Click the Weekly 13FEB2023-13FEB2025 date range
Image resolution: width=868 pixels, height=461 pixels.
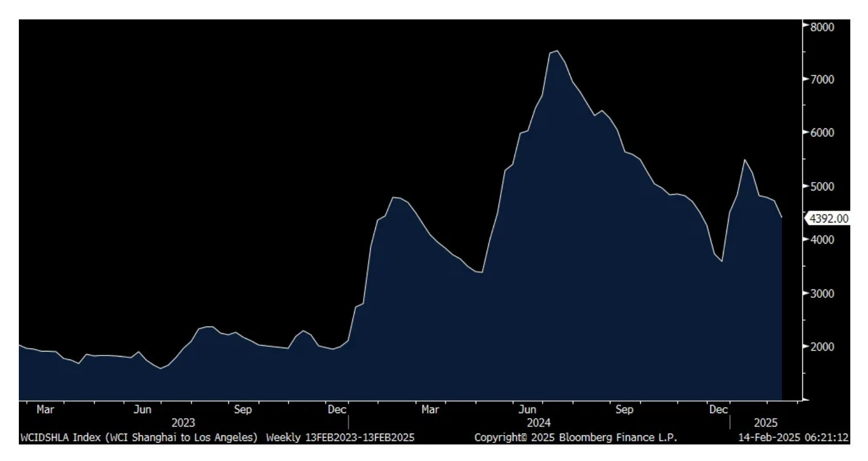point(340,438)
